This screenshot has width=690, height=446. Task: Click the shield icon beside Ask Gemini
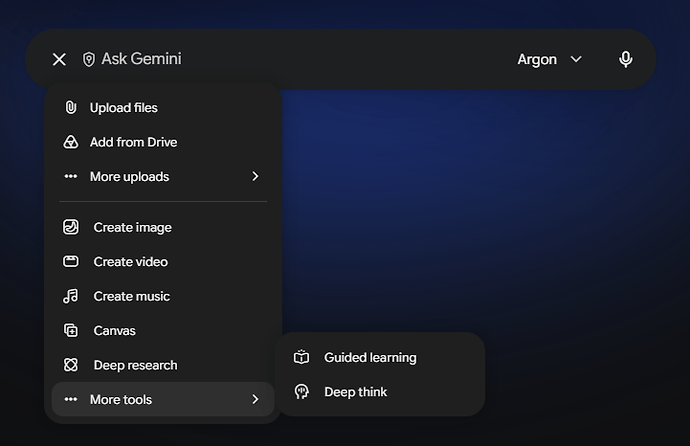[88, 59]
